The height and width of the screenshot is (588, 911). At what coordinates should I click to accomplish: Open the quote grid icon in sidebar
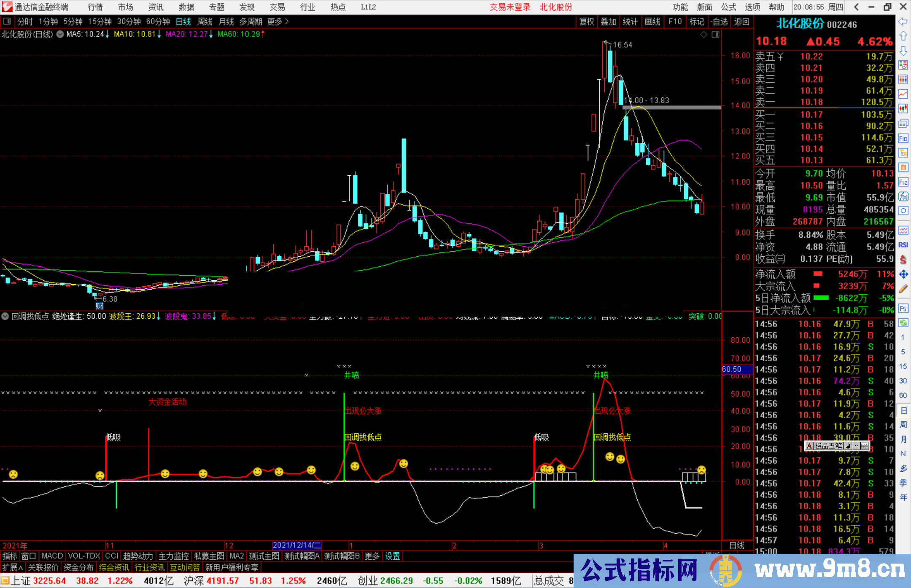tap(903, 79)
